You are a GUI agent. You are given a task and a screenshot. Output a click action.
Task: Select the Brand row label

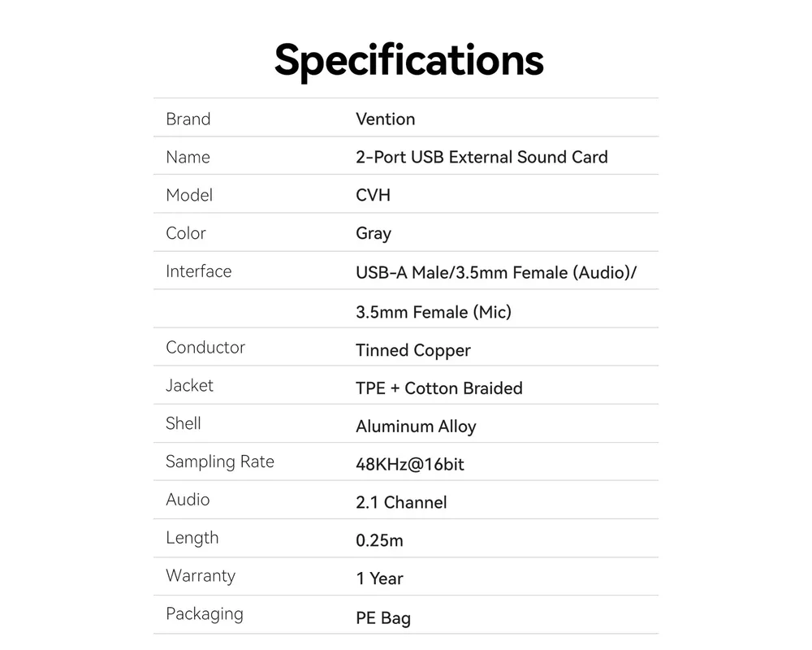pos(188,119)
